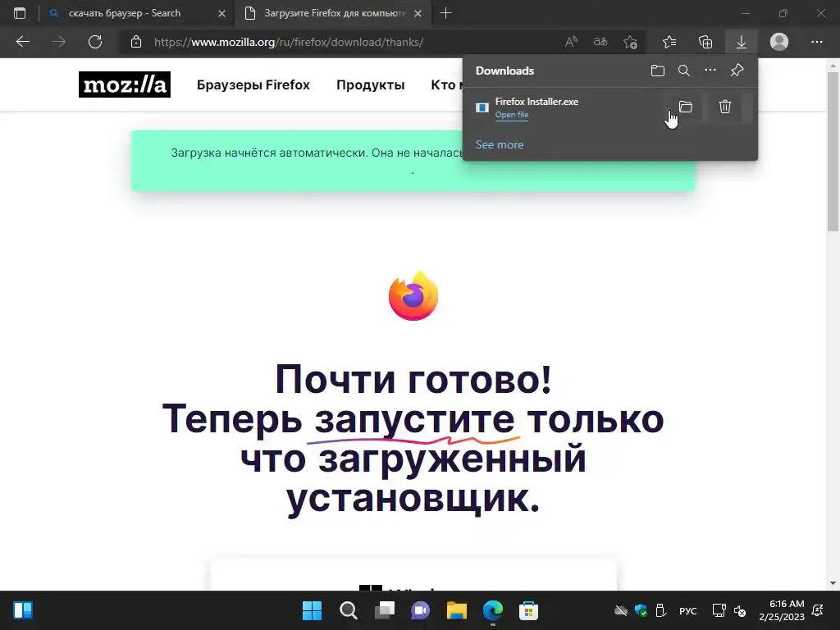
Task: Select the Загрузите Firefox tab
Action: click(332, 13)
